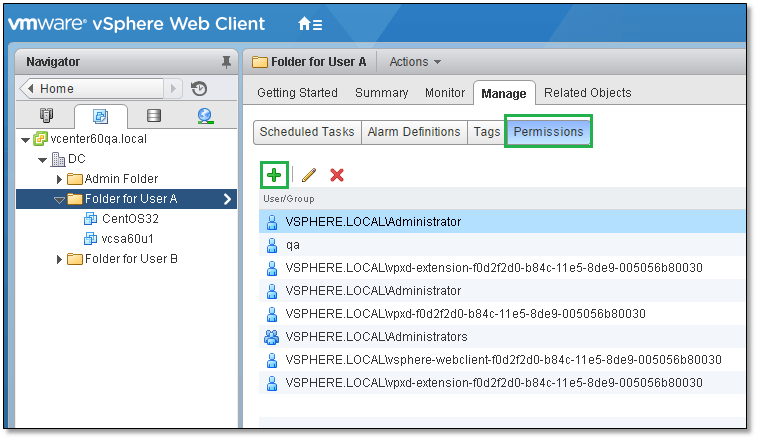
Task: Select Admin Folder in the tree
Action: tap(121, 179)
